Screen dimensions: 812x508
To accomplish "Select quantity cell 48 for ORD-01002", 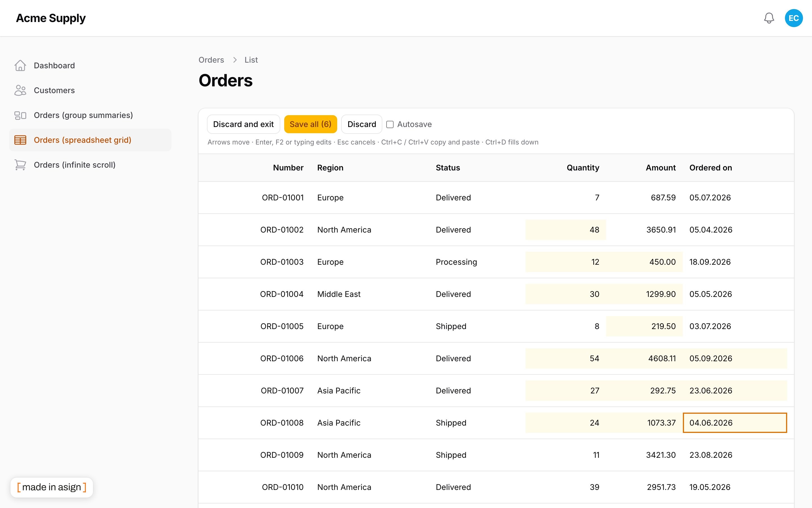I will pos(566,230).
